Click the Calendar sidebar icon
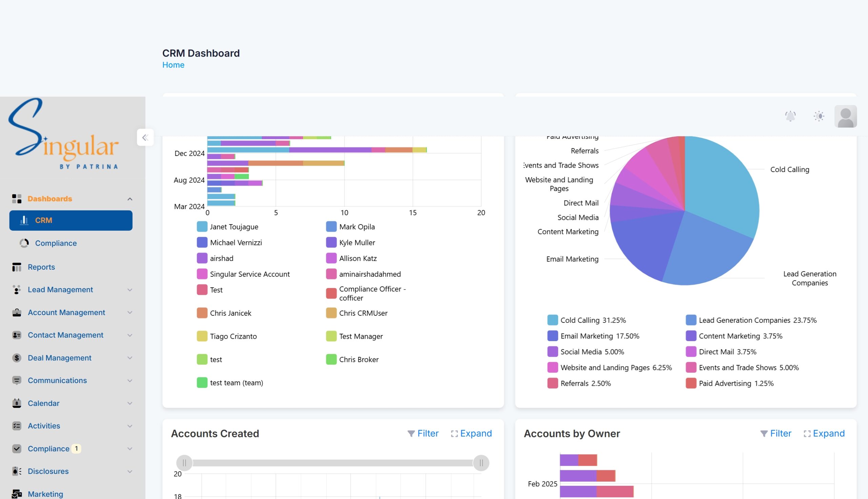868x499 pixels. tap(17, 403)
